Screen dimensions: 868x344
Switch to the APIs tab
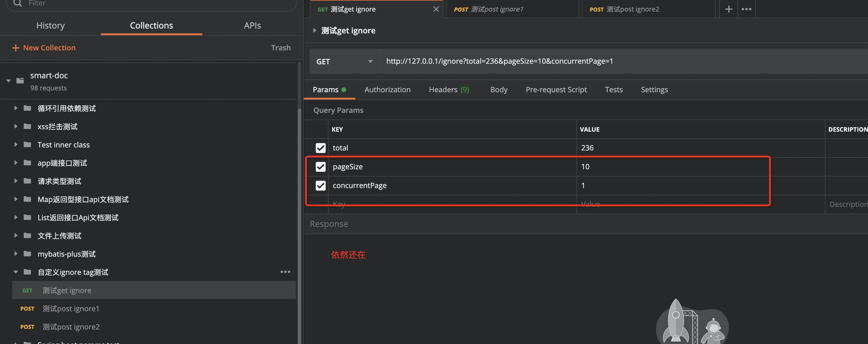[x=252, y=25]
